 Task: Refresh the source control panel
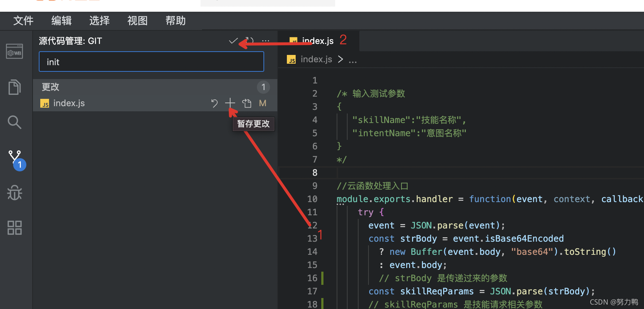[x=250, y=41]
